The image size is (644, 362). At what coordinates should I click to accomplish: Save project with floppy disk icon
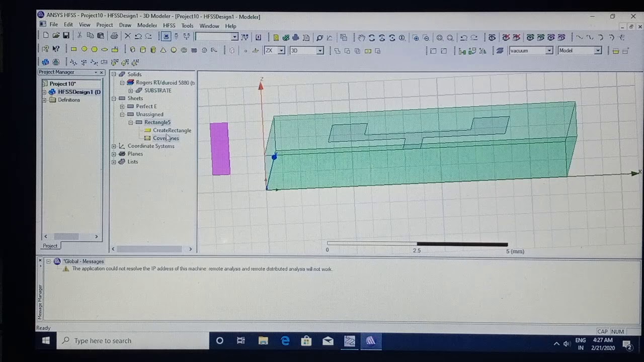tap(66, 36)
